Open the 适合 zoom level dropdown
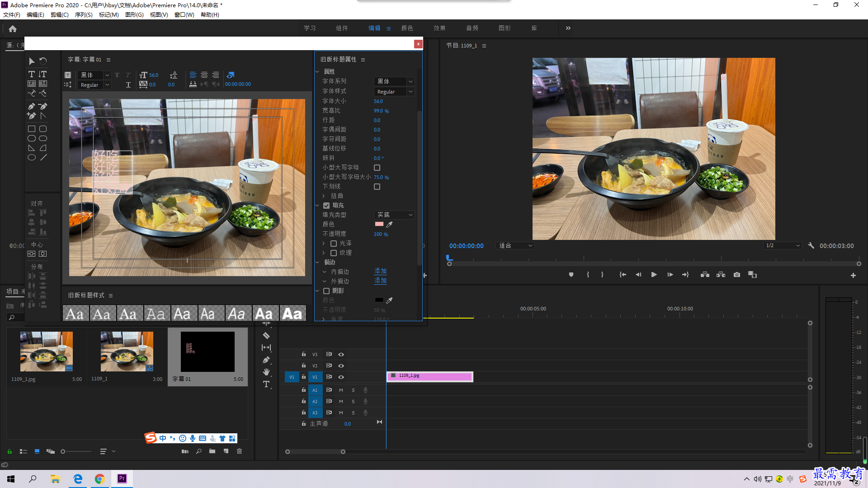Viewport: 868px width, 488px height. pos(515,246)
